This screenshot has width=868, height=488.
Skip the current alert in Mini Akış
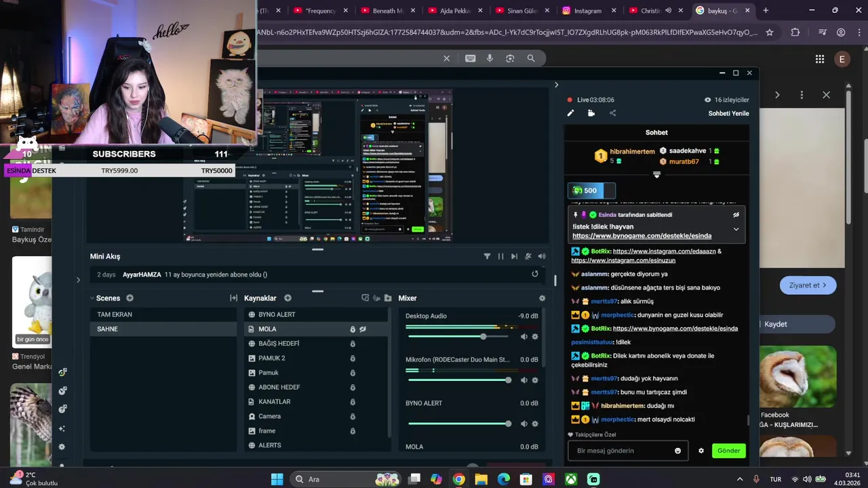pos(514,256)
